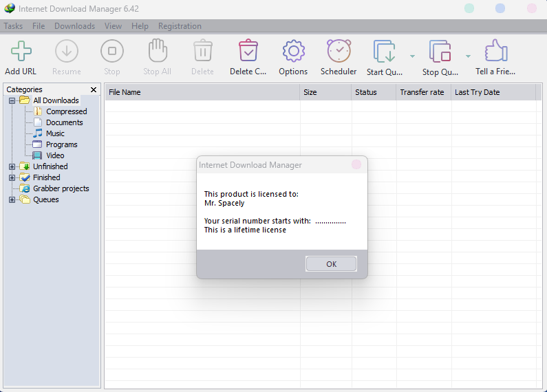Select the Video category
Screen dimensions: 547x392
coord(55,155)
